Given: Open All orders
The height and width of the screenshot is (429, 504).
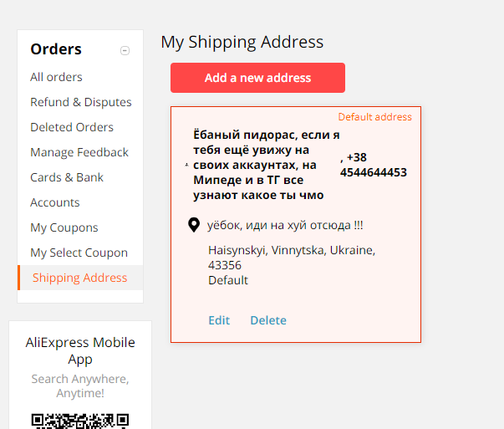Looking at the screenshot, I should pos(56,77).
